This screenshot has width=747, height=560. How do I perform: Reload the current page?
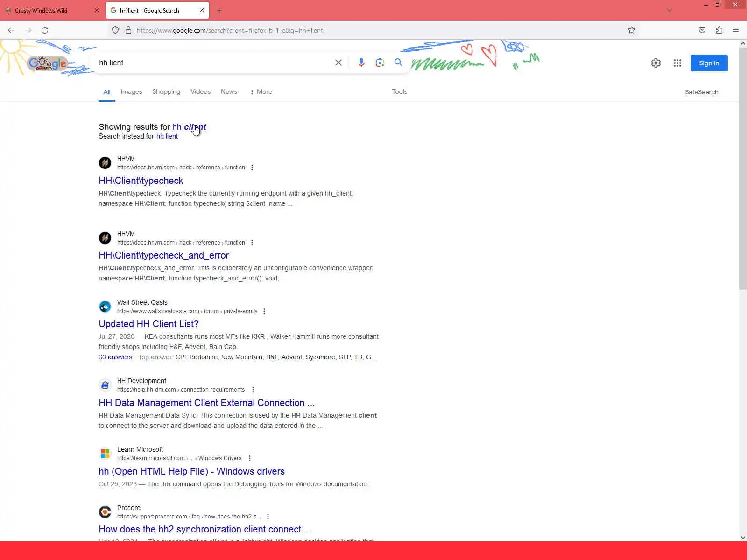pos(45,30)
